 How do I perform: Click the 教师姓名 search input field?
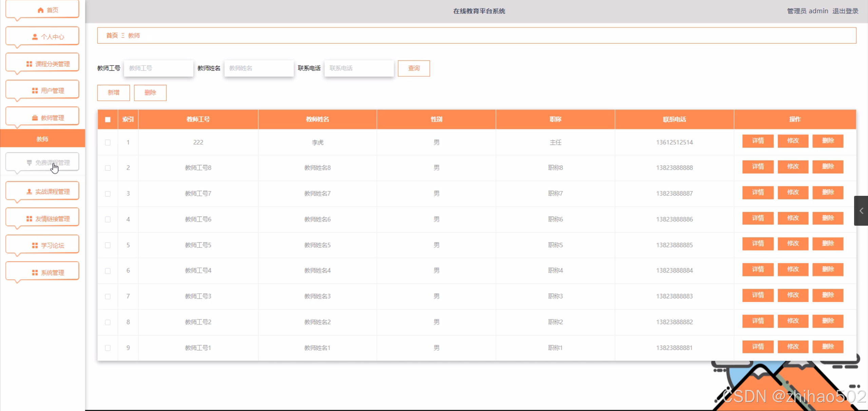point(259,68)
